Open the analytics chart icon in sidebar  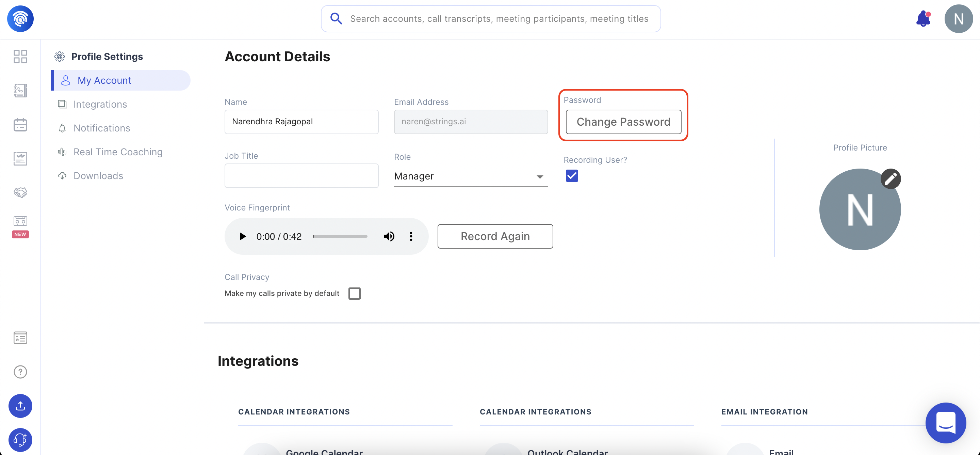pos(20,158)
